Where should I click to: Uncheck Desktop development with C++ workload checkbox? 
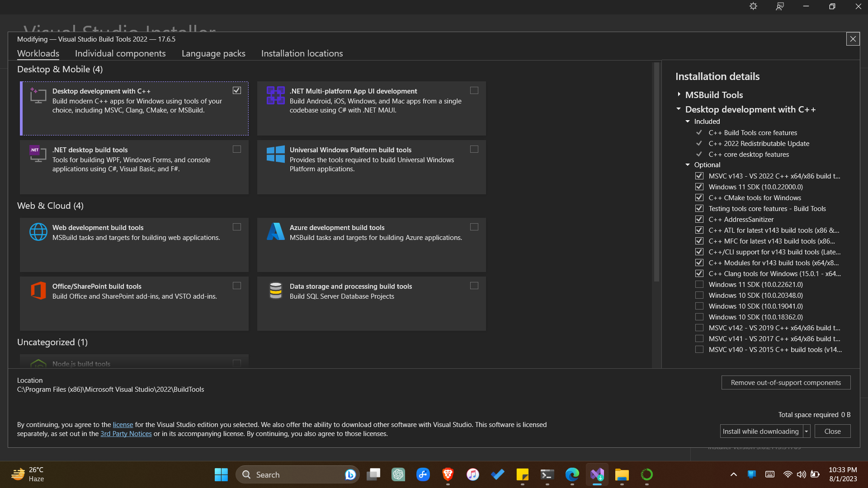click(x=237, y=90)
